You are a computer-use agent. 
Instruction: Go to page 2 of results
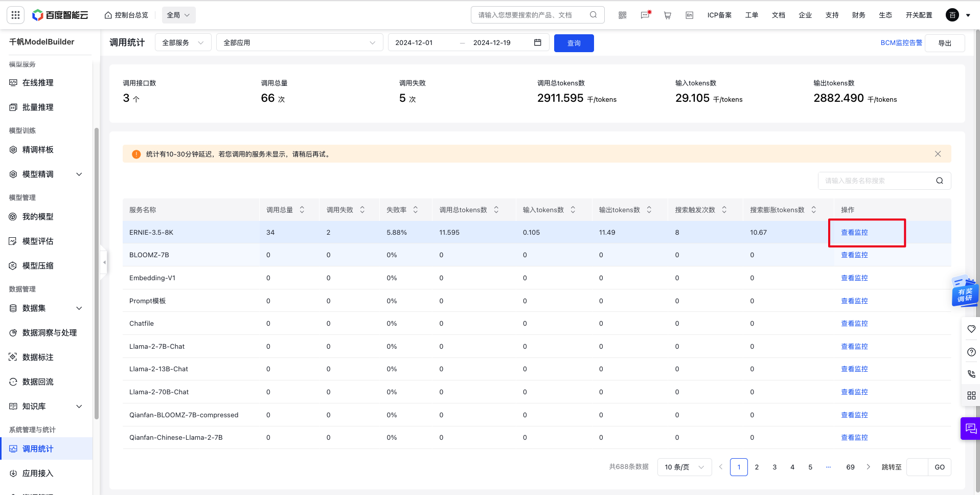tap(757, 467)
